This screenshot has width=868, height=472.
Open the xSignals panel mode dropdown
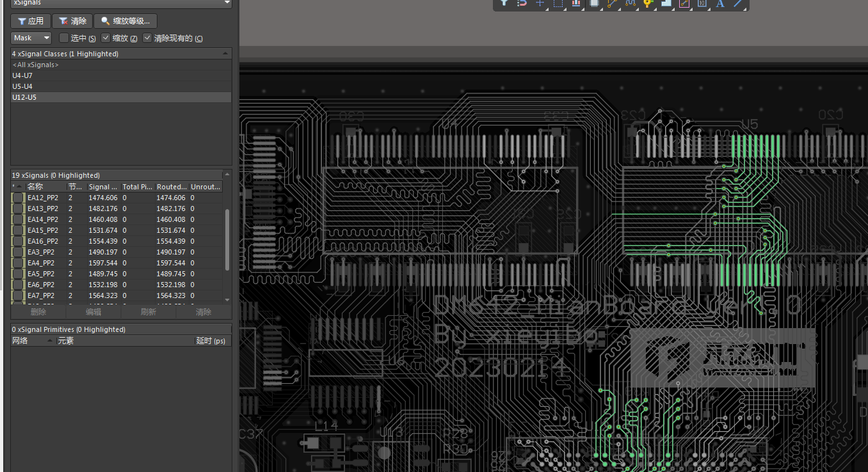[x=227, y=3]
